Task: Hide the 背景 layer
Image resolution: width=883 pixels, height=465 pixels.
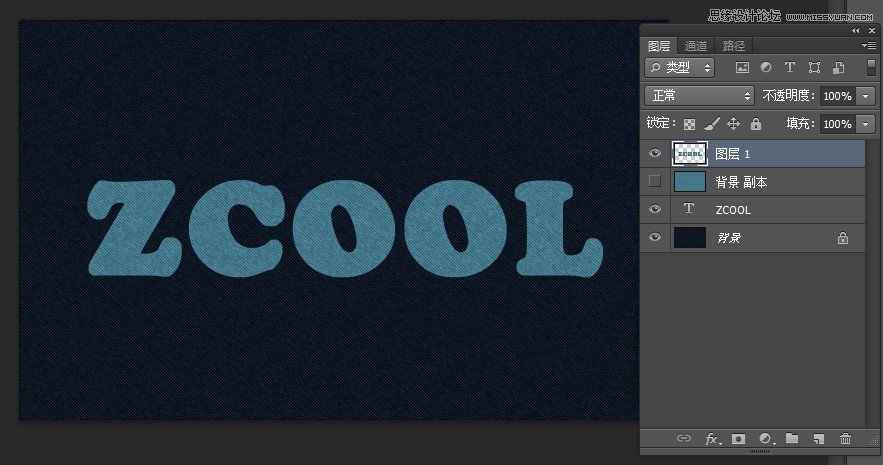Action: [x=654, y=237]
